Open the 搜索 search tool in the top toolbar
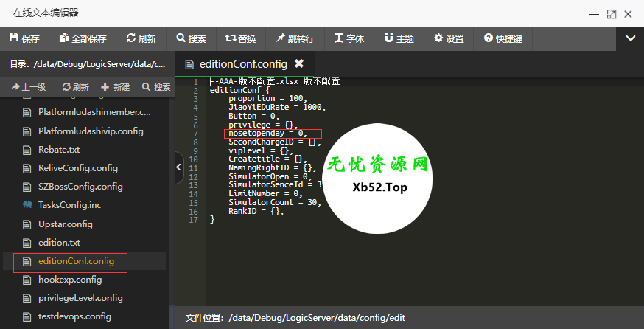 coord(191,38)
